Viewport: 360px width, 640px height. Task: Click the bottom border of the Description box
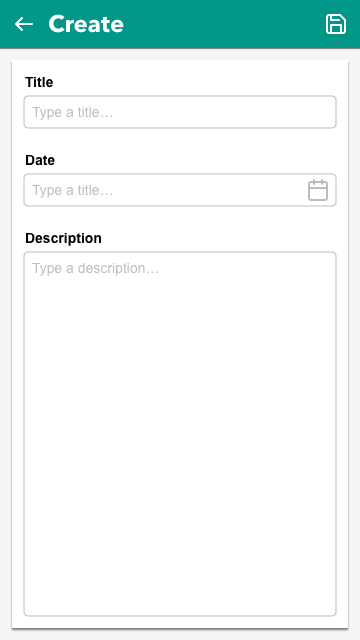pyautogui.click(x=180, y=616)
